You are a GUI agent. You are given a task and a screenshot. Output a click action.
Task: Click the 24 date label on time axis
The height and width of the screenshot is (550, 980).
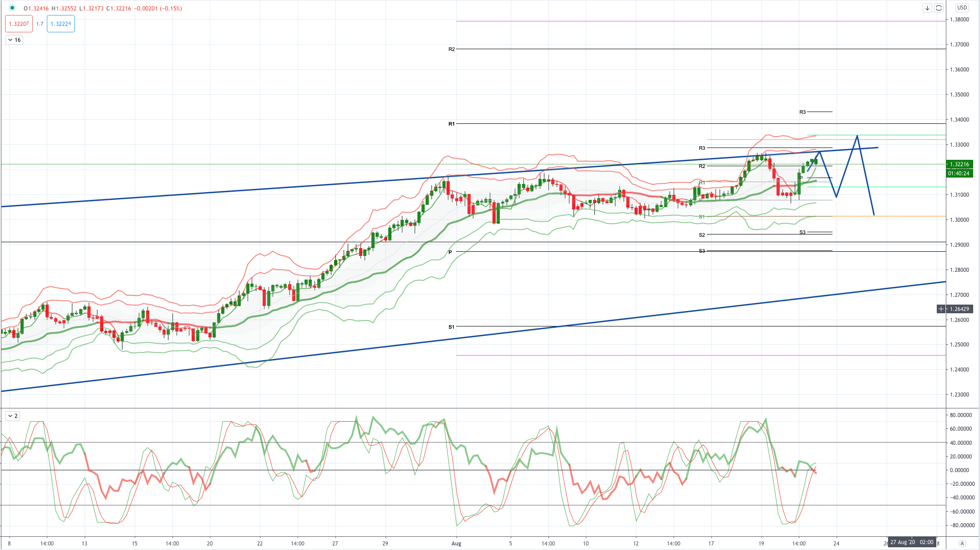(x=837, y=543)
